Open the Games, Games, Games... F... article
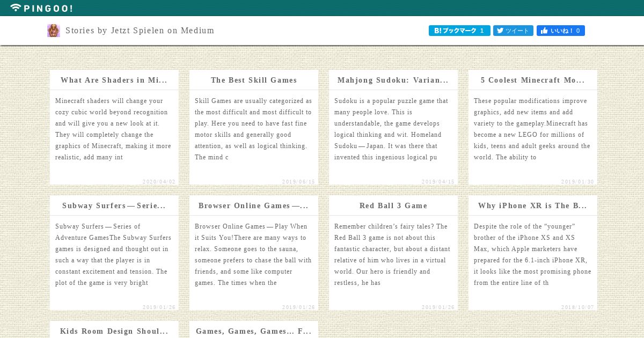This screenshot has width=644, height=338. pyautogui.click(x=254, y=331)
